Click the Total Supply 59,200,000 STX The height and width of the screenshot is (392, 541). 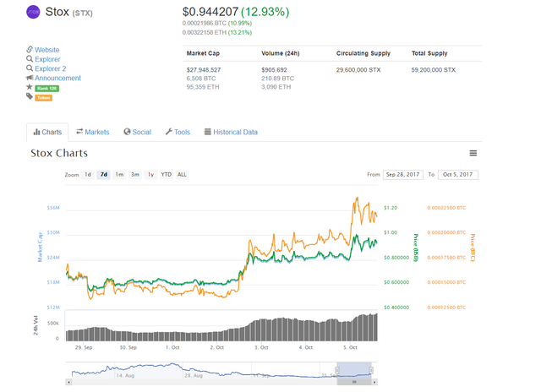click(434, 70)
